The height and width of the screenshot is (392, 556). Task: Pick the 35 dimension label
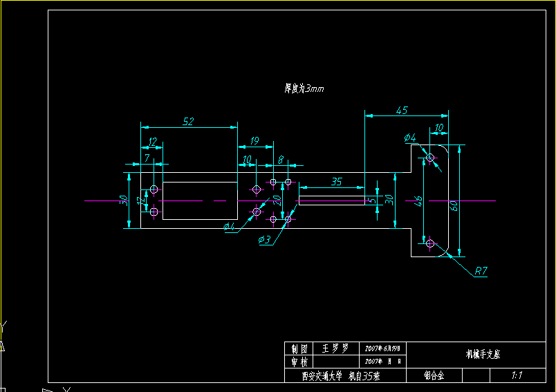pyautogui.click(x=336, y=182)
